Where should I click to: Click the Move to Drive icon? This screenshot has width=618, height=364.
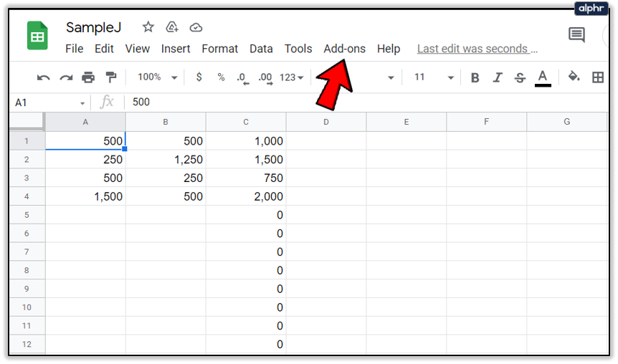[172, 27]
